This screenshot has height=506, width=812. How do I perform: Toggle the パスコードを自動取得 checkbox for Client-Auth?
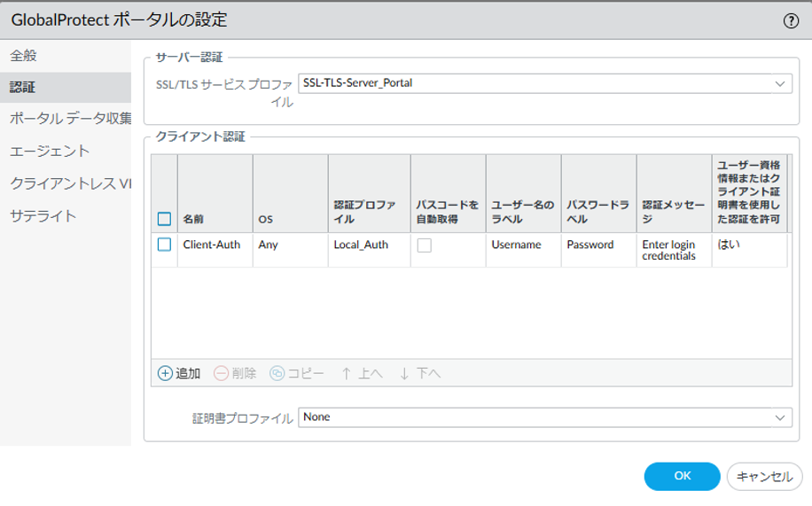point(424,245)
